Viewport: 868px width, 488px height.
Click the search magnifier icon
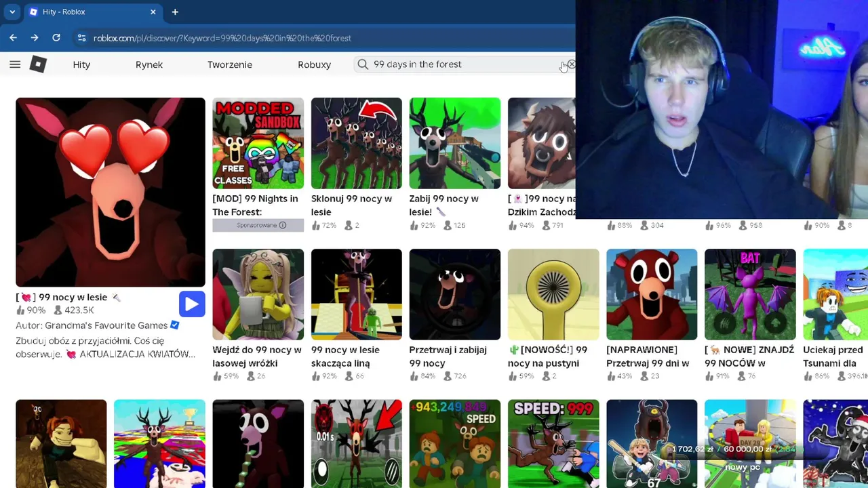363,64
